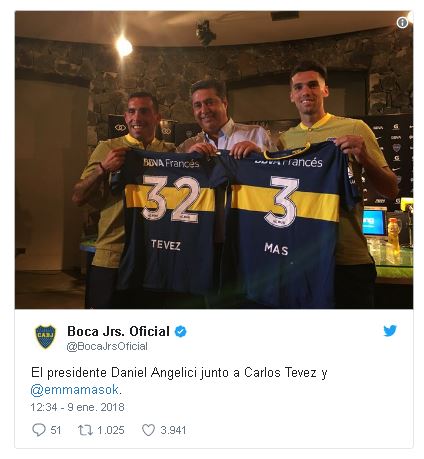Open the tweet photo of jersey presentation
Image resolution: width=424 pixels, height=459 pixels.
point(214,160)
